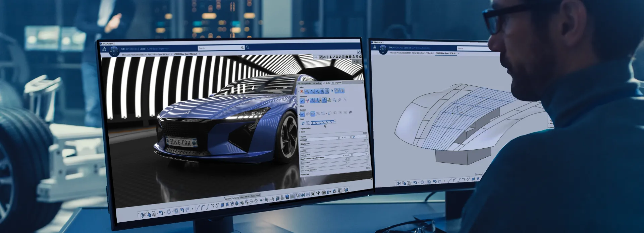Adjust the Laws slider handle
Viewport: 644px width, 233px height.
pos(326,123)
